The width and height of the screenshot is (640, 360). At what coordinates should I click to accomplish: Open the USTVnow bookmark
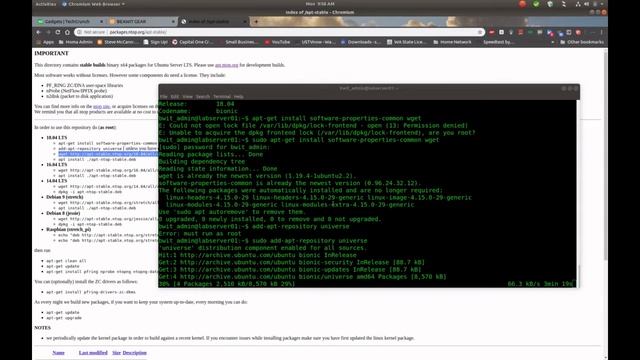pyautogui.click(x=316, y=42)
